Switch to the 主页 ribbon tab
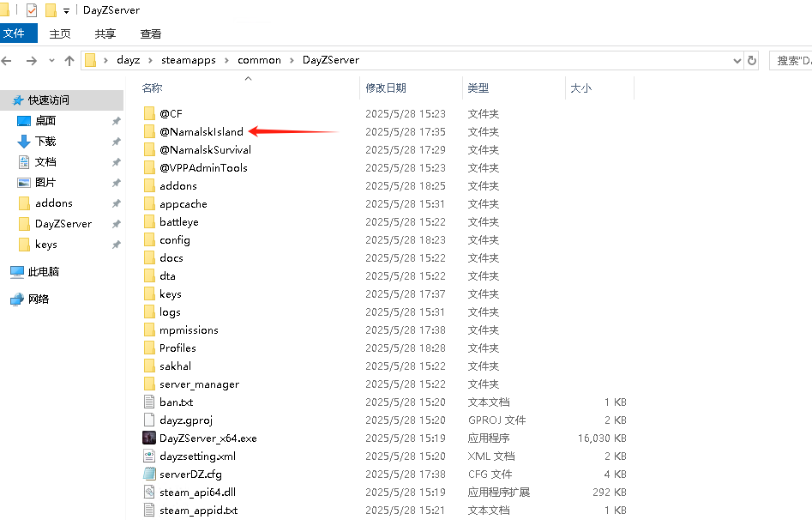 pyautogui.click(x=59, y=33)
